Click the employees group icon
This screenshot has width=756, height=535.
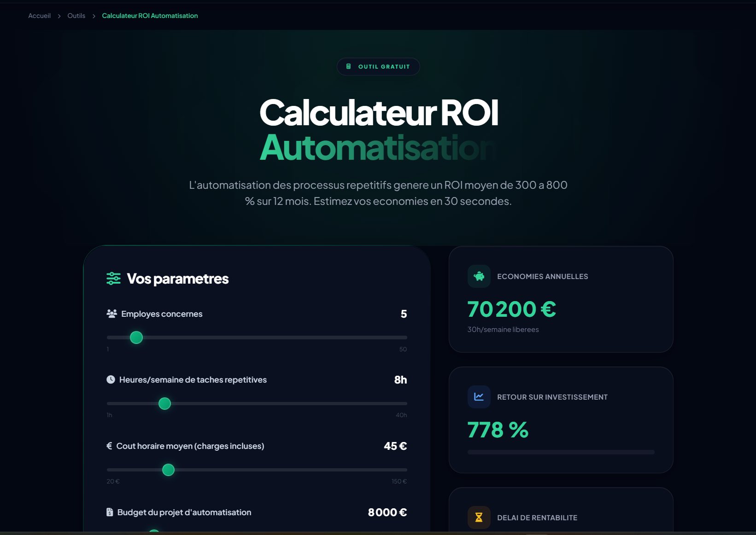tap(111, 314)
